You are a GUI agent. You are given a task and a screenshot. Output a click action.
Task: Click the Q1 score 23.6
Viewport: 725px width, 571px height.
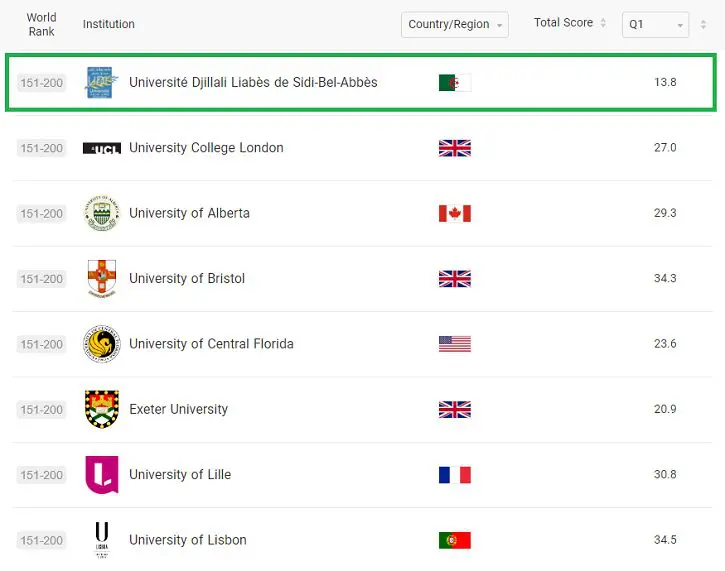tap(665, 344)
